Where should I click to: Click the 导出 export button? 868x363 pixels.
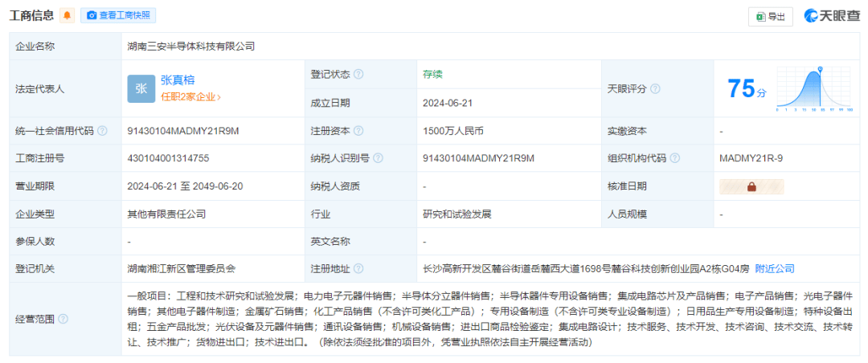click(x=771, y=17)
